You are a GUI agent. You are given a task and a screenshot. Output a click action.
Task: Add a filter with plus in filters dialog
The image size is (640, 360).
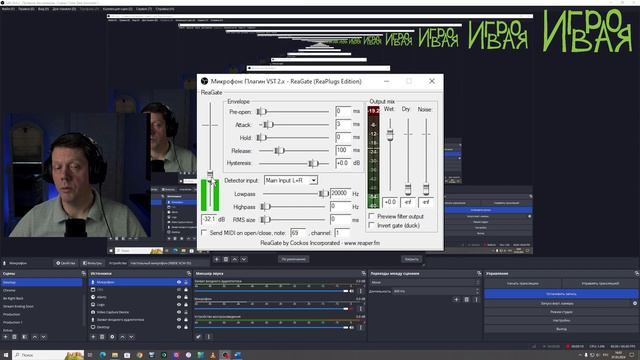tap(217, 259)
